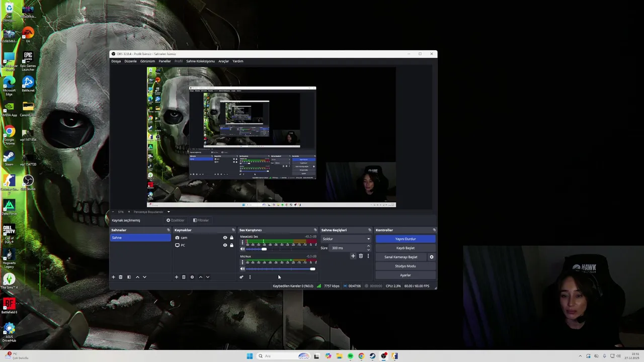644x362 pixels.
Task: Remove the scene transition with the trash icon
Action: point(361,256)
